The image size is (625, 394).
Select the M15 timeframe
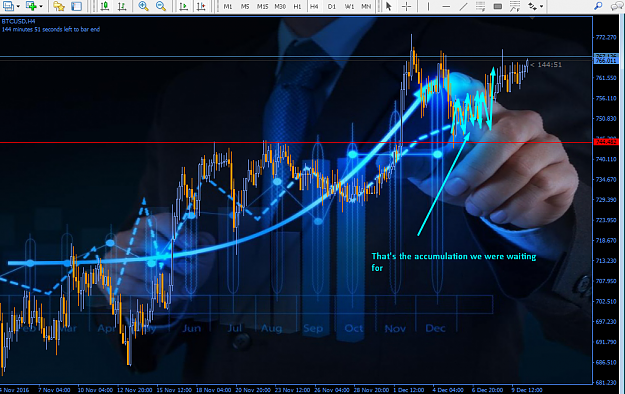click(x=262, y=6)
